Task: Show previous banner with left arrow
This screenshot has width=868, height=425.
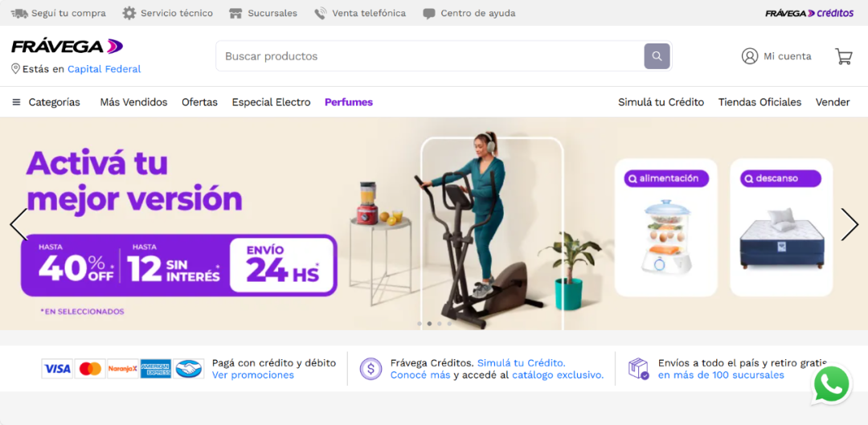Action: [x=18, y=224]
